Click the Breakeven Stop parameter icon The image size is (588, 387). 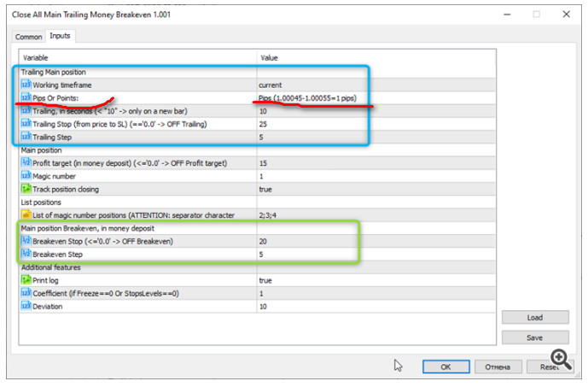[x=26, y=241]
